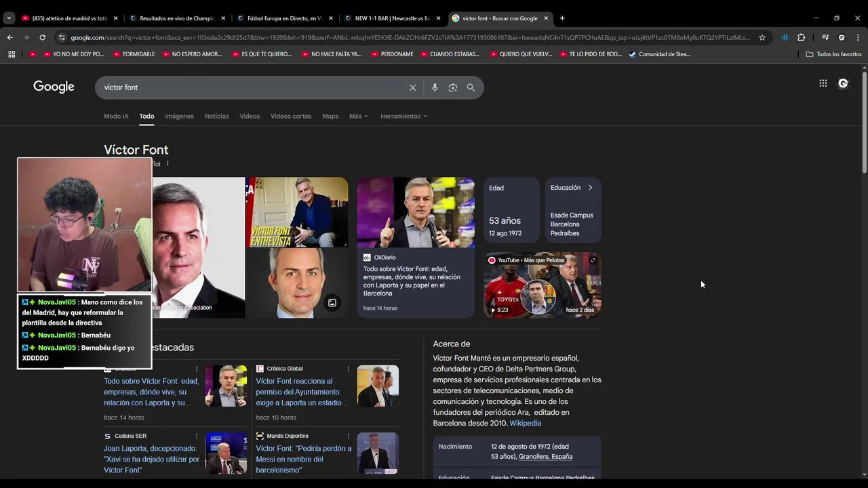868x488 pixels.
Task: Open the FORMIDABLE bookmark
Action: [x=134, y=54]
